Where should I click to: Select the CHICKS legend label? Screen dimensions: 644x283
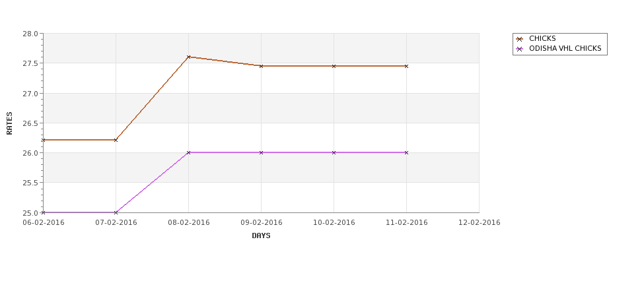click(x=542, y=39)
